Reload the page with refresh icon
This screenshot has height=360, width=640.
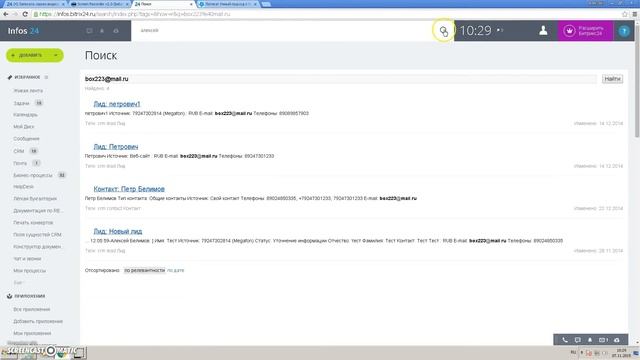click(25, 14)
